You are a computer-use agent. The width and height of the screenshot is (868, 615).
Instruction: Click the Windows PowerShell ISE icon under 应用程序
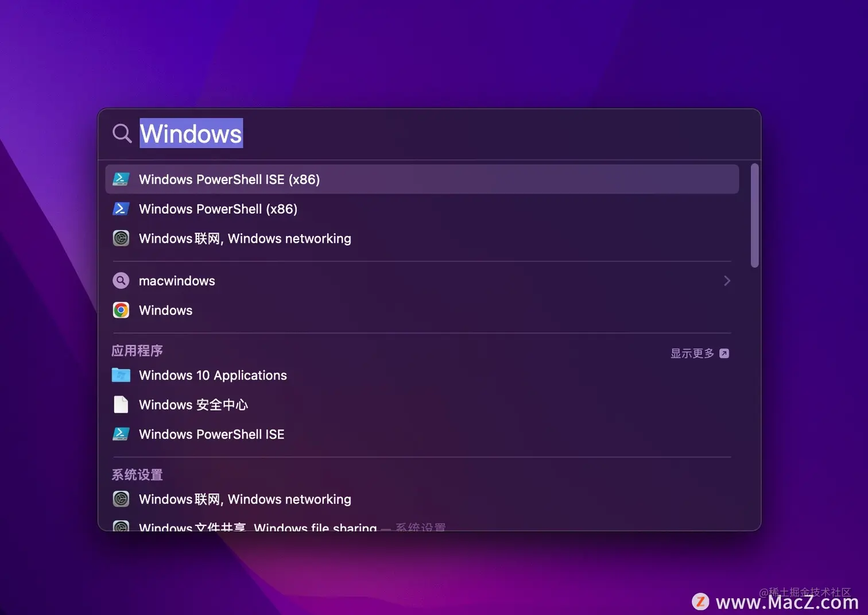tap(121, 434)
